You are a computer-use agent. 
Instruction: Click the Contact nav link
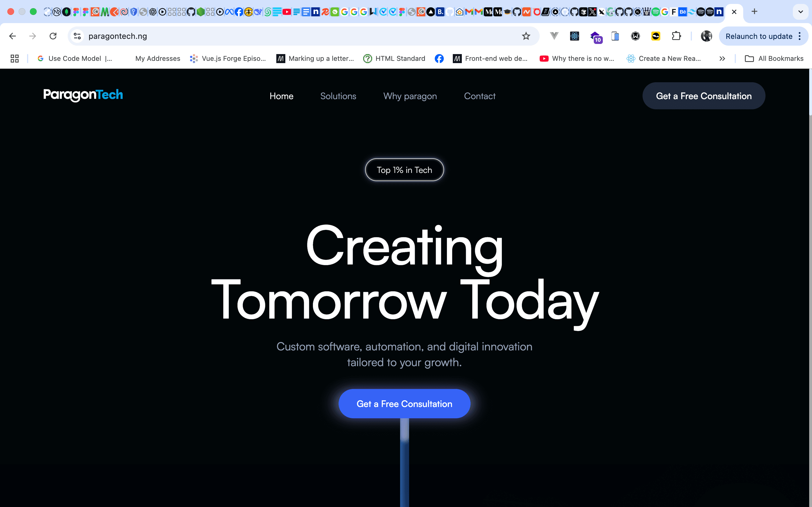480,96
